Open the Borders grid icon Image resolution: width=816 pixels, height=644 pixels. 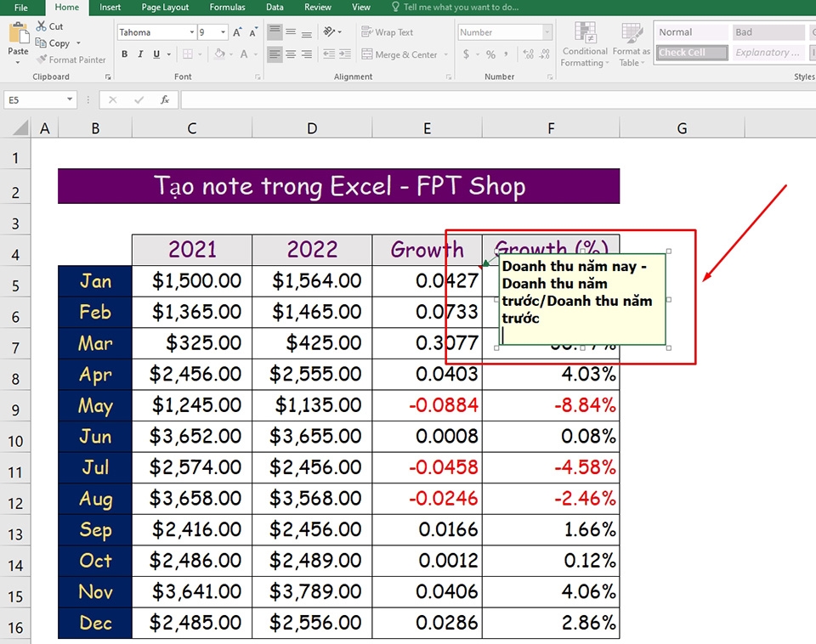click(x=187, y=54)
